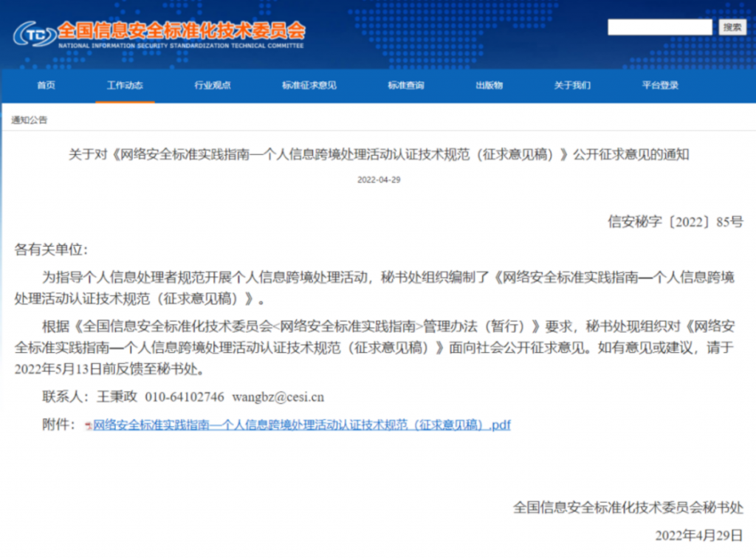
Task: Click the 搜索 search button
Action: click(732, 27)
